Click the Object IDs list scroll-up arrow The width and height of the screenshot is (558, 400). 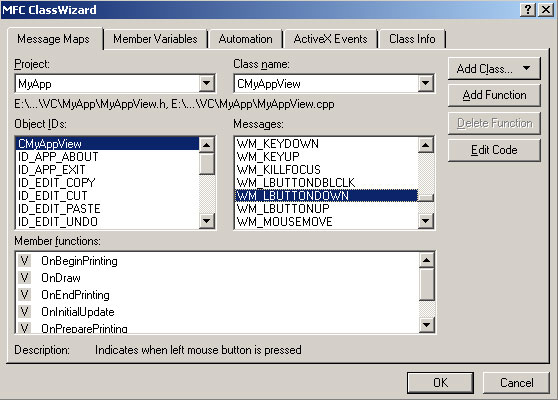pos(206,145)
